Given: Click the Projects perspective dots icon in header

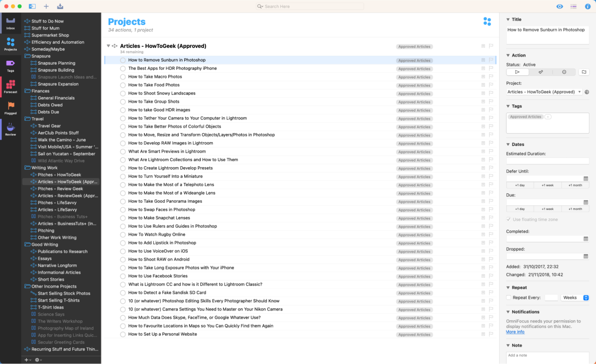Looking at the screenshot, I should point(487,22).
